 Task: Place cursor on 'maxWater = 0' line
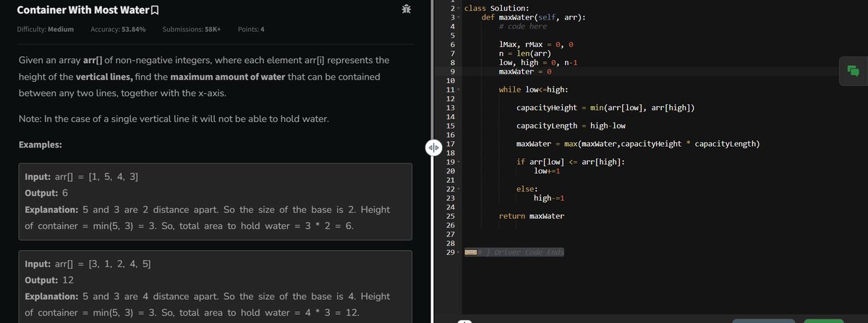click(x=526, y=72)
